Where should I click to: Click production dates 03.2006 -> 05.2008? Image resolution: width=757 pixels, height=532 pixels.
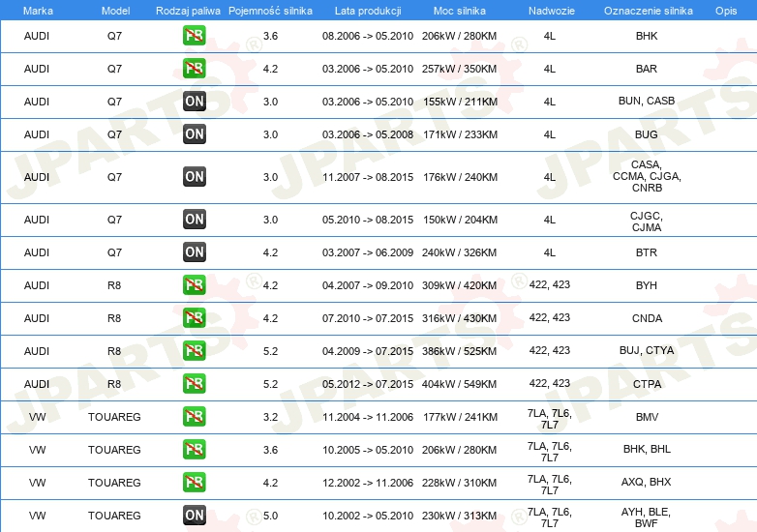coord(368,134)
